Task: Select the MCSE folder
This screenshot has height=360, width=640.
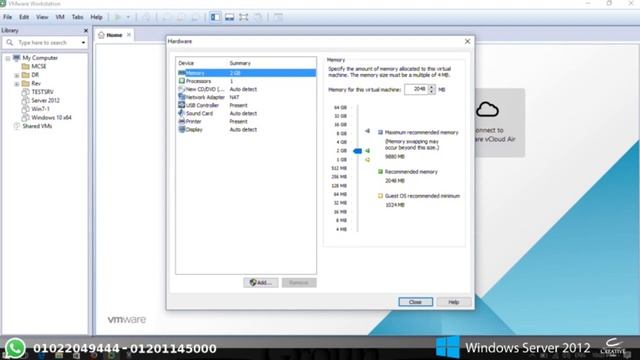Action: coord(39,67)
